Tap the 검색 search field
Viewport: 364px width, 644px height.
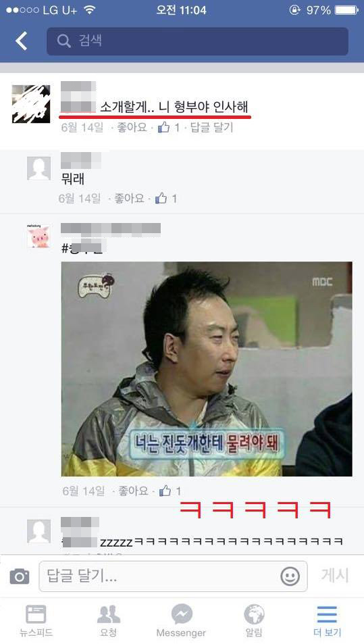tap(197, 41)
